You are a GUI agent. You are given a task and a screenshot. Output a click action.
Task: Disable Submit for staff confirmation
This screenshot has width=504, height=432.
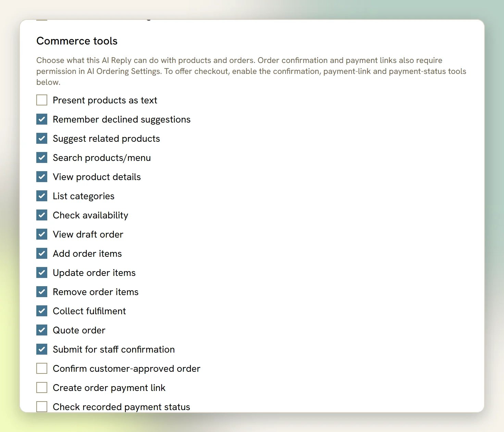42,350
